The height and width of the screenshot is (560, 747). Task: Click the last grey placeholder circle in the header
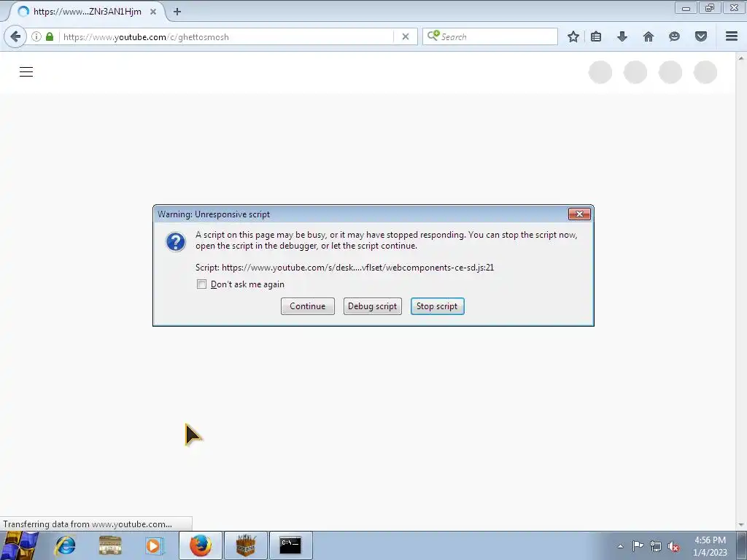pos(705,72)
